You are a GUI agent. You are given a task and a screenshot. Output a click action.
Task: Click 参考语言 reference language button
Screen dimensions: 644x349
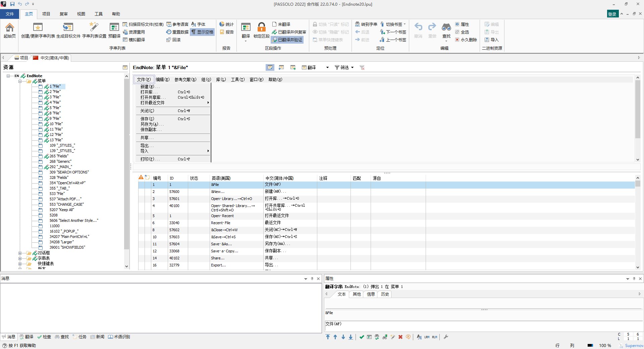pyautogui.click(x=177, y=24)
